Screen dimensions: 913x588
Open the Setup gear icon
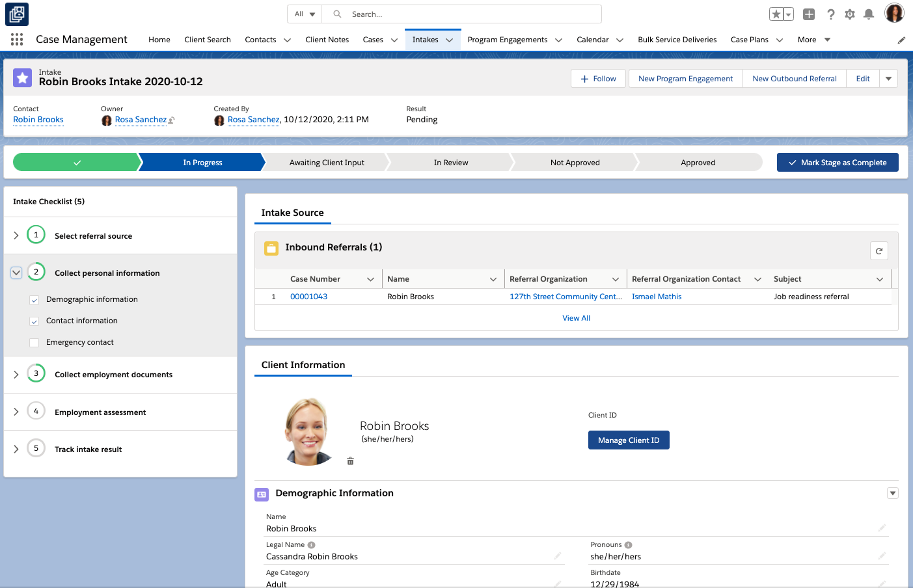pos(849,14)
